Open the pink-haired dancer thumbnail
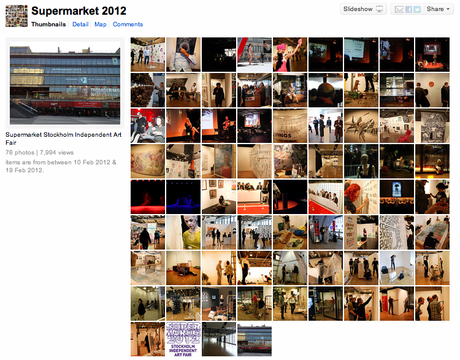 click(290, 54)
